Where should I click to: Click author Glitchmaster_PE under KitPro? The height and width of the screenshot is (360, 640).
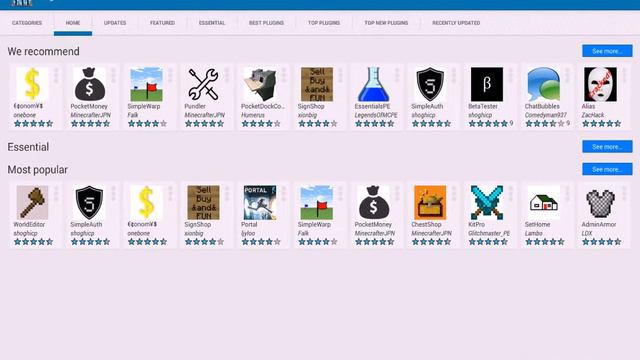coord(489,233)
